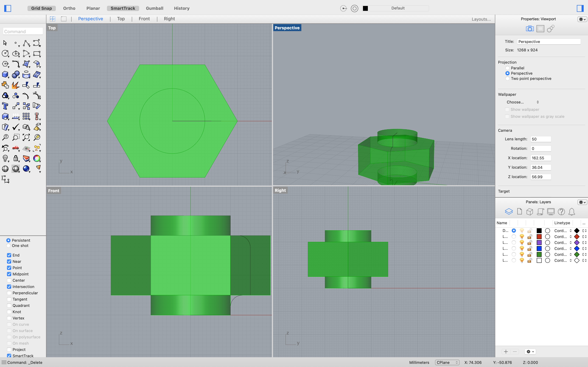Enable the Center object snap
Viewport: 588px width, 367px height.
(9, 280)
